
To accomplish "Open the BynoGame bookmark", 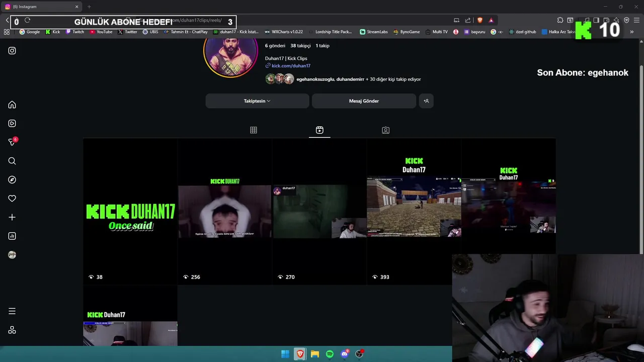I will point(407,32).
